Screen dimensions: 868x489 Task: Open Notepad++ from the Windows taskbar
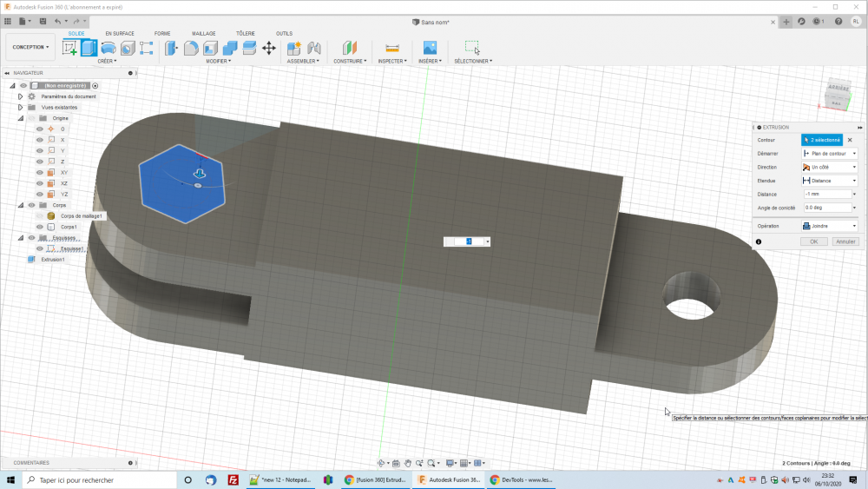[279, 479]
